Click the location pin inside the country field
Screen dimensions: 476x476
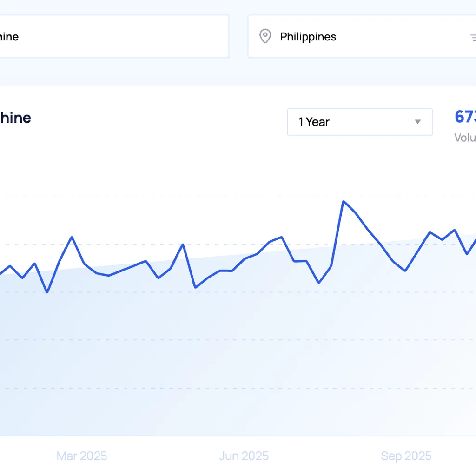tap(265, 36)
